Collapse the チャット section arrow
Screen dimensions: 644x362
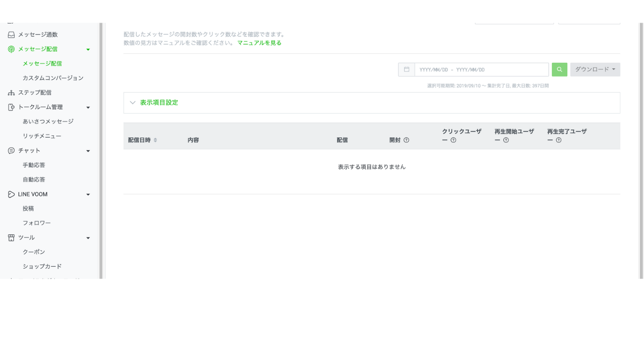click(x=88, y=151)
